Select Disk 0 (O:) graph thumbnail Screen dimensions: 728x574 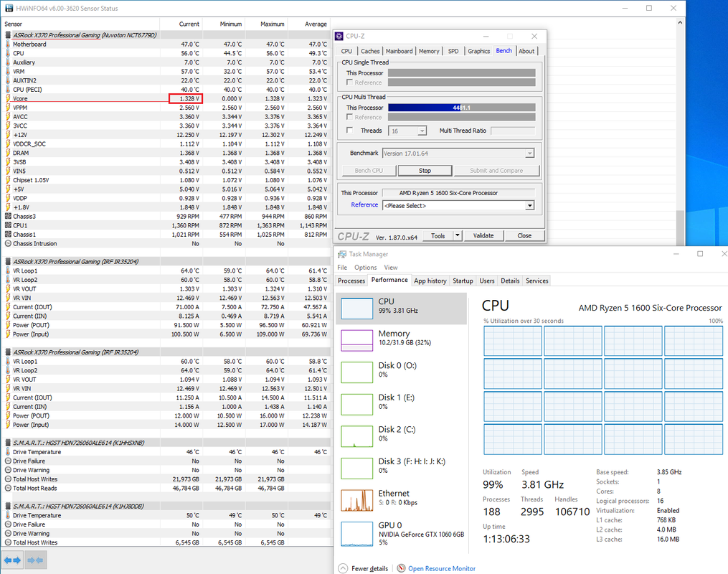(356, 372)
